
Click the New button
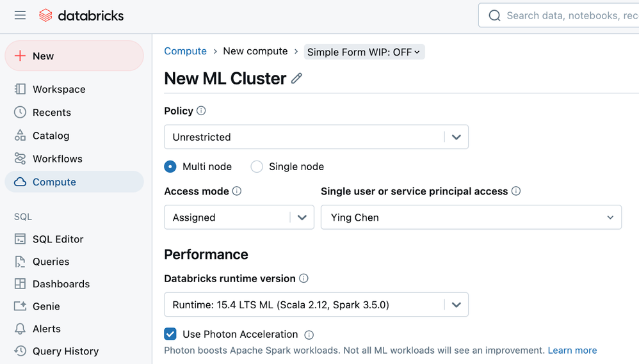[x=74, y=56]
